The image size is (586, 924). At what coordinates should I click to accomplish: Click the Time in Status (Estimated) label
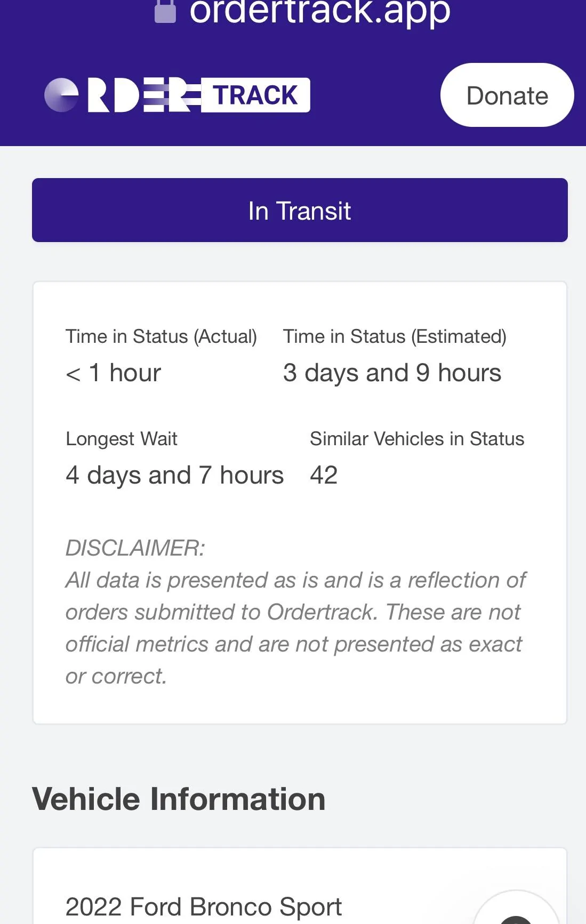[395, 336]
